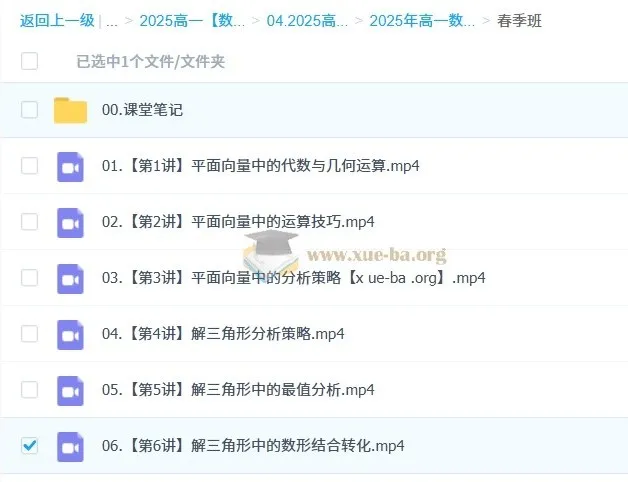This screenshot has height=482, width=628.
Task: Open 2025年高一数... breadcrumb folder
Action: (x=422, y=21)
